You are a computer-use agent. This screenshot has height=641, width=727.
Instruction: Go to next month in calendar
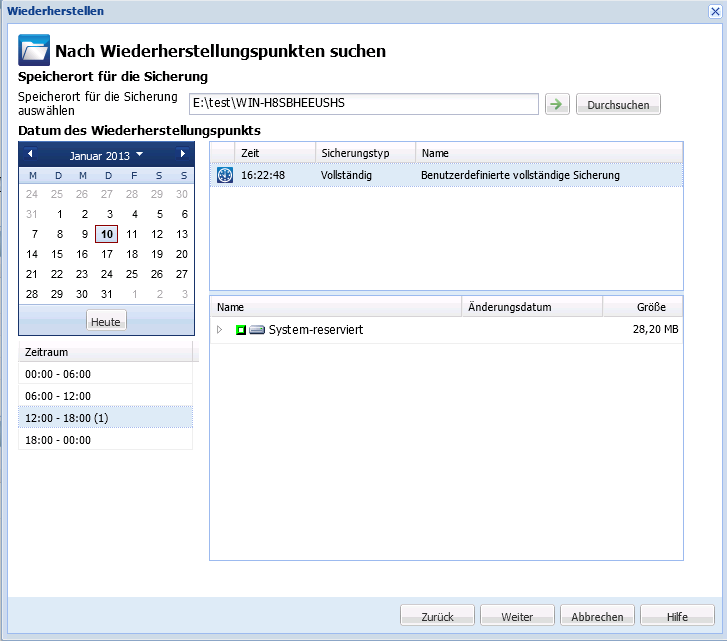[182, 154]
